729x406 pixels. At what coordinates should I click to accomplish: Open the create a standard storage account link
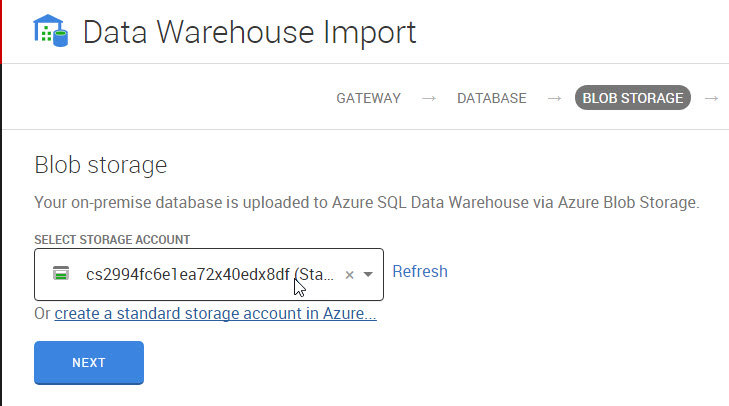[x=215, y=314]
